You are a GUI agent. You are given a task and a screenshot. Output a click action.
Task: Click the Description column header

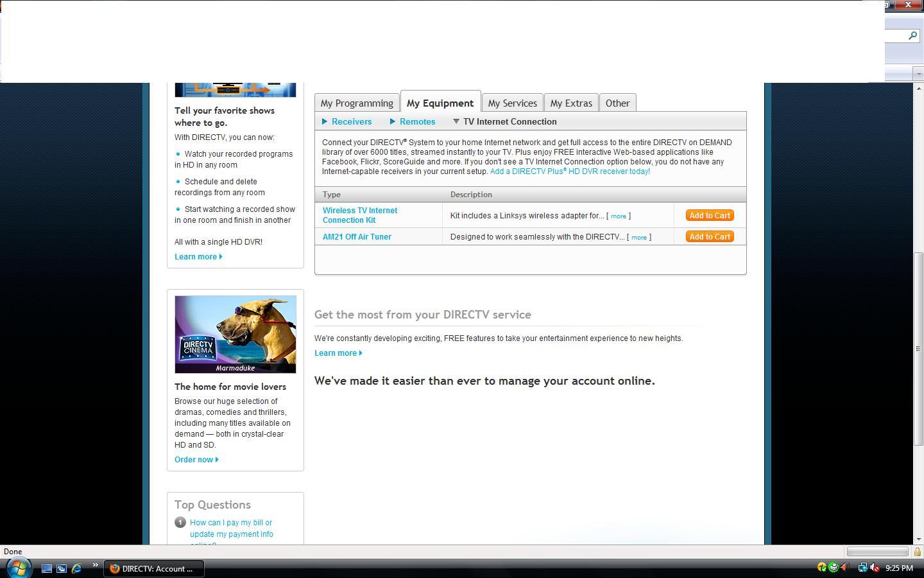click(x=471, y=195)
